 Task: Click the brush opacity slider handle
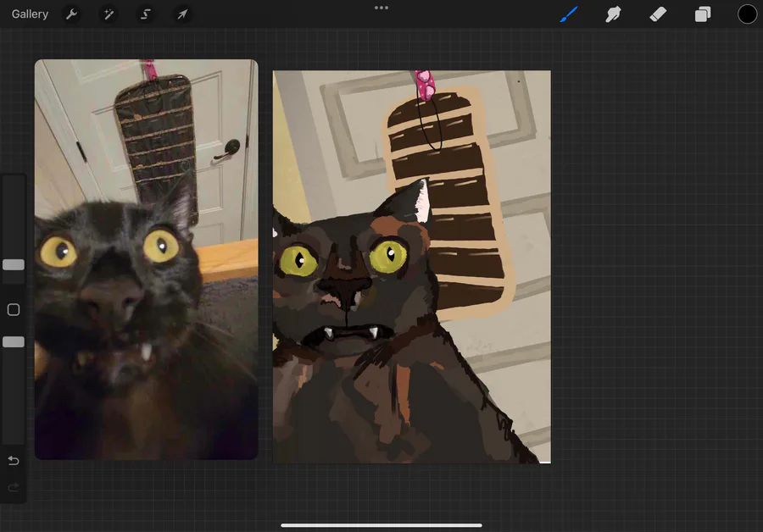14,342
